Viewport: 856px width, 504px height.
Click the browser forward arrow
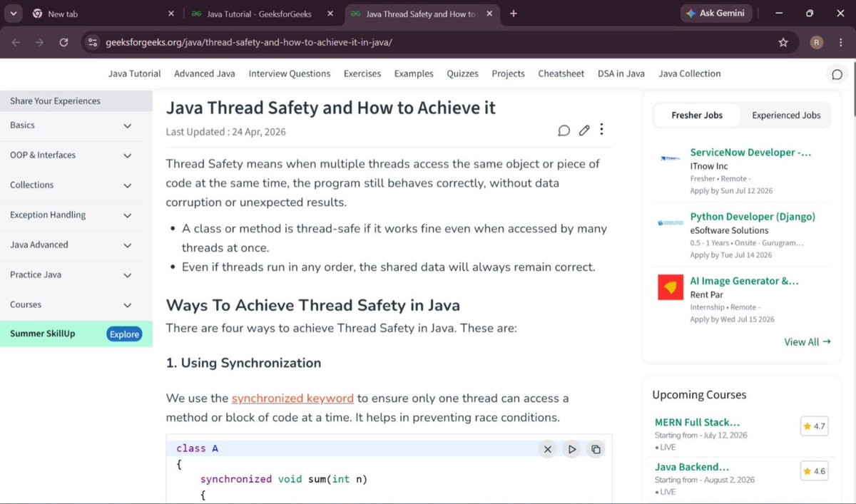coord(40,43)
